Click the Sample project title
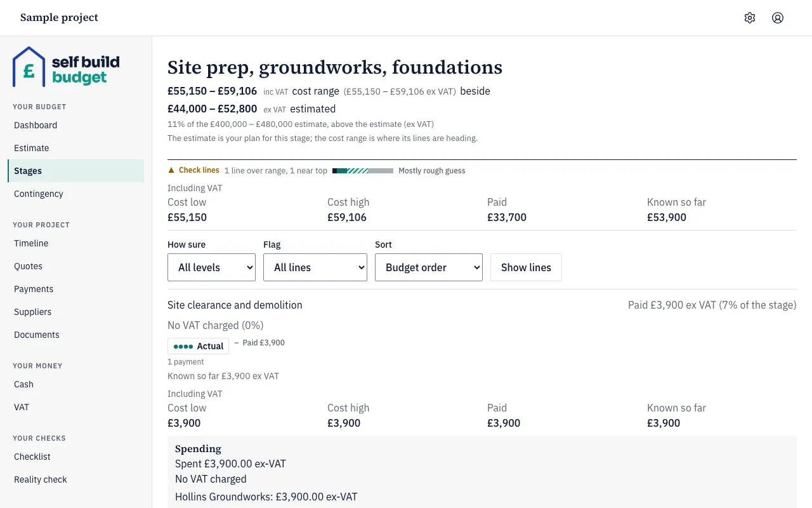The width and height of the screenshot is (812, 508). [x=59, y=18]
